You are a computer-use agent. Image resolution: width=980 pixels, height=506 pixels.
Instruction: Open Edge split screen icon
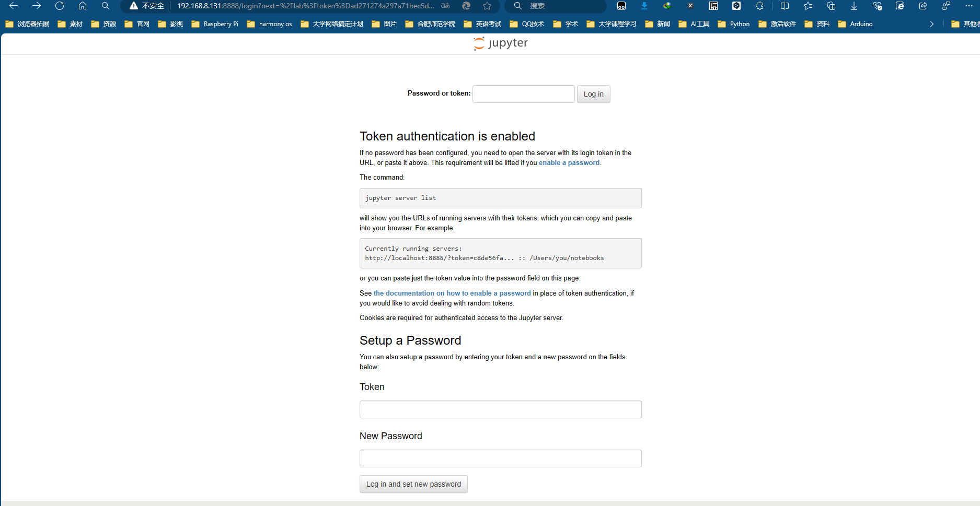click(785, 6)
